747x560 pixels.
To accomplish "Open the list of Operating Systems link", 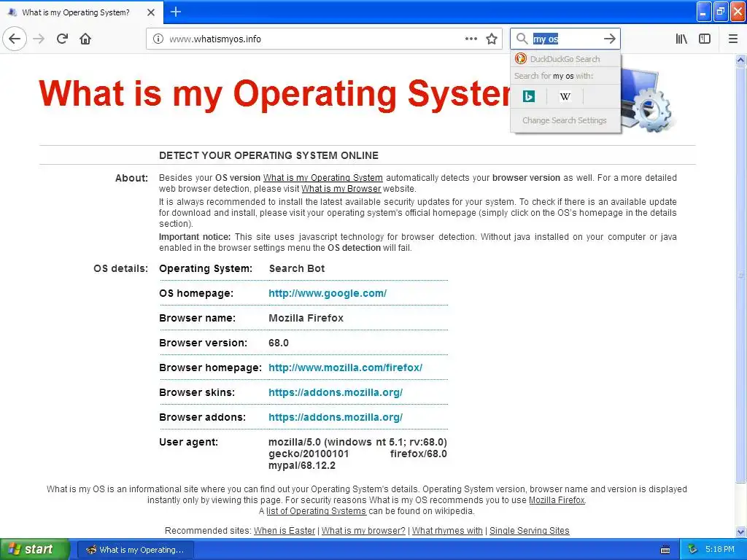I will [316, 511].
